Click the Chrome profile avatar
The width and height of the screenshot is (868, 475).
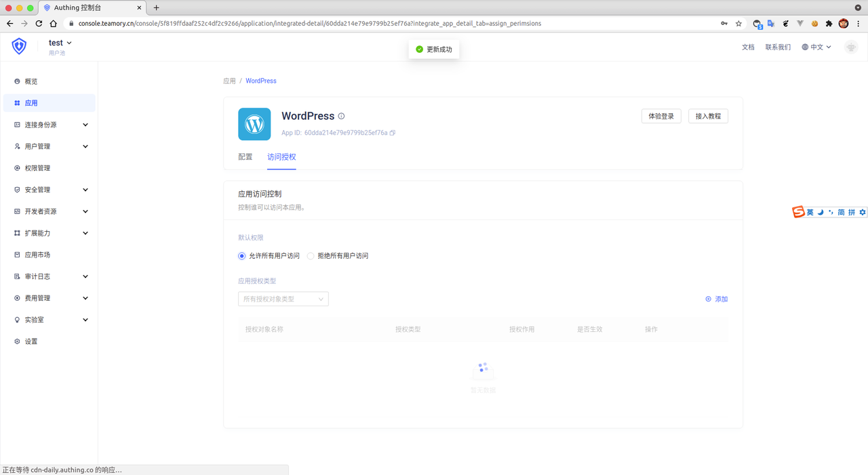844,23
